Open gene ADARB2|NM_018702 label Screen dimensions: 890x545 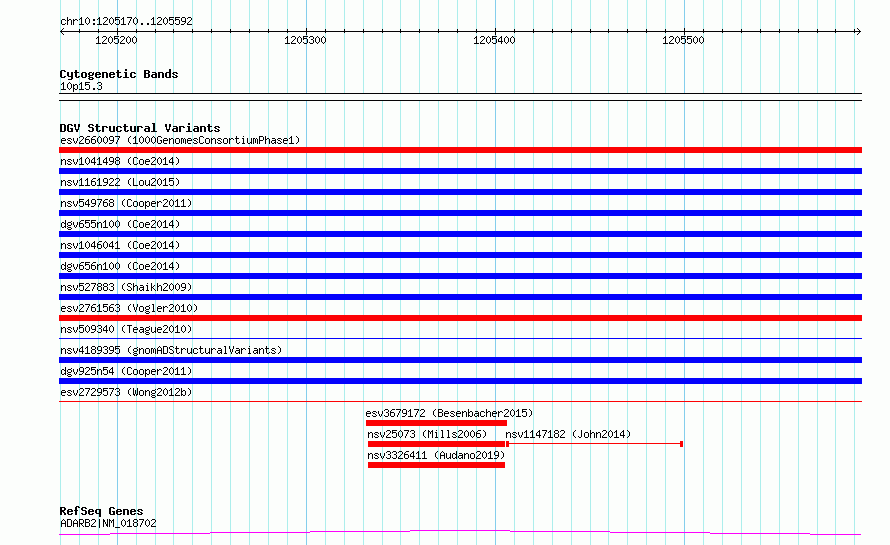click(108, 523)
